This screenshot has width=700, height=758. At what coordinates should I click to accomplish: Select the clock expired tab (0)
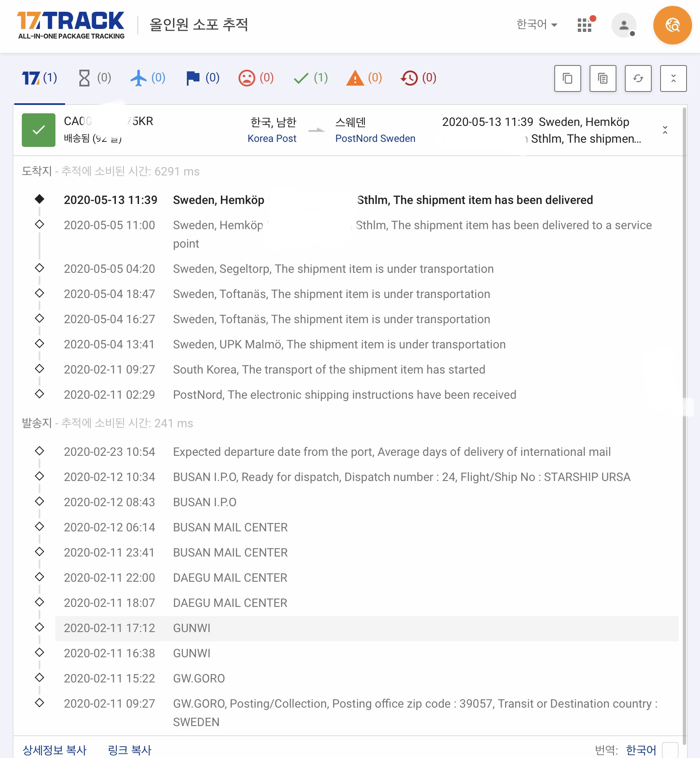pyautogui.click(x=419, y=78)
